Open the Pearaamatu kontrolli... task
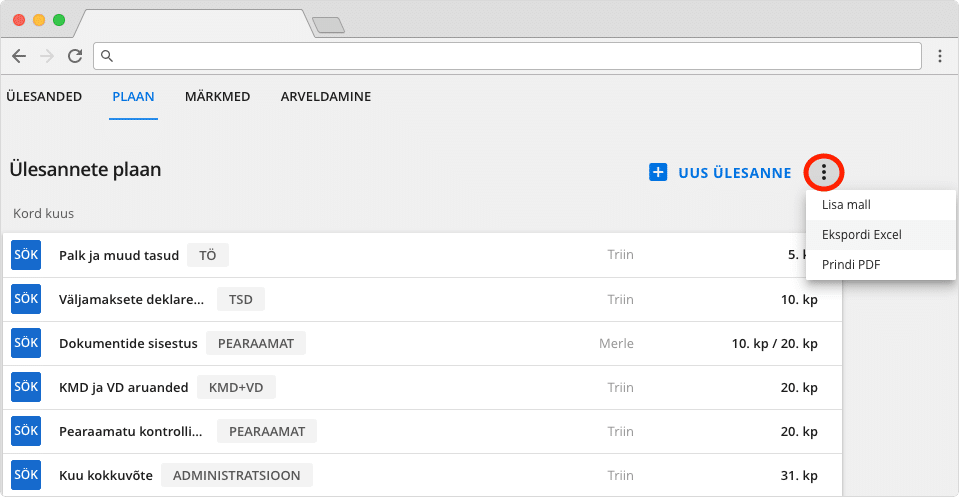This screenshot has height=497, width=959. pyautogui.click(x=130, y=432)
